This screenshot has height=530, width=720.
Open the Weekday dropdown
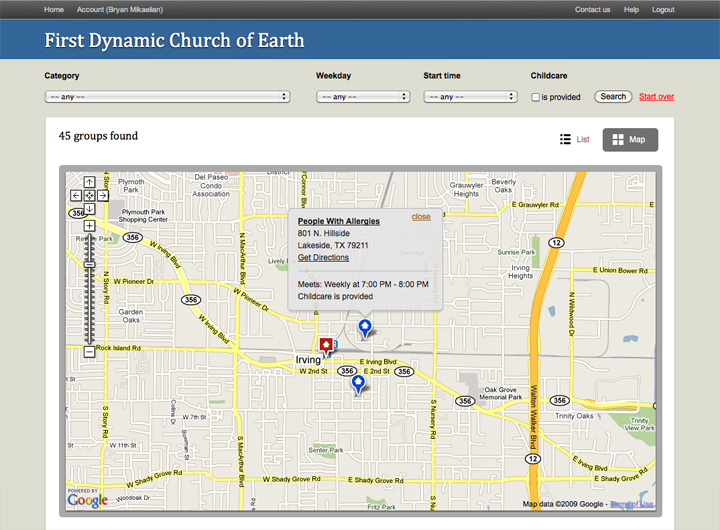point(363,97)
